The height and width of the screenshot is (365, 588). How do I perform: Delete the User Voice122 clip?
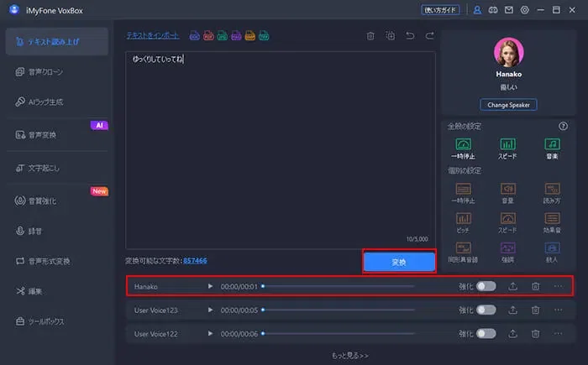536,334
